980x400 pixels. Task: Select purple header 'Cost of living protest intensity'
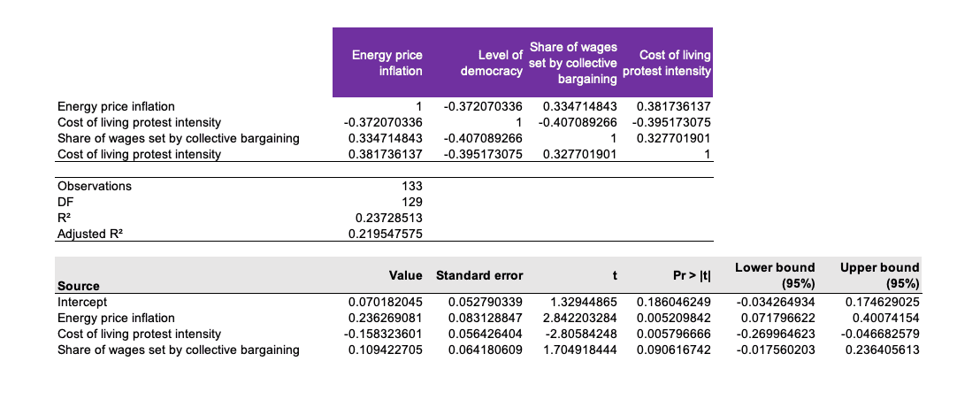(x=667, y=64)
